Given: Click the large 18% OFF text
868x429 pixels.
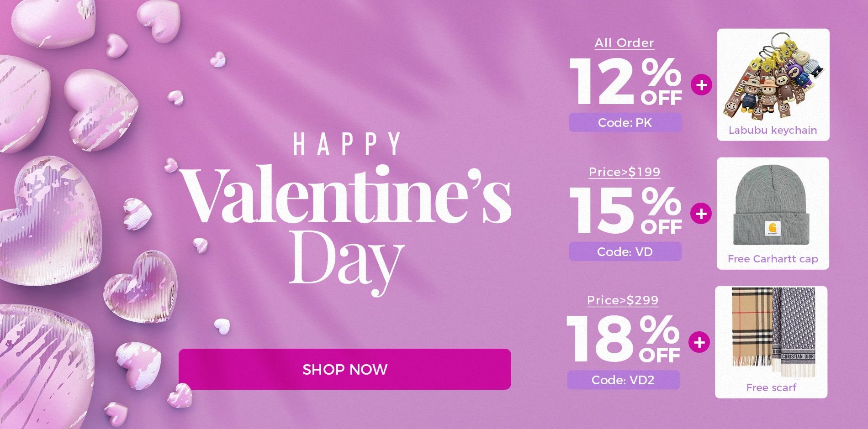Looking at the screenshot, I should [x=623, y=340].
